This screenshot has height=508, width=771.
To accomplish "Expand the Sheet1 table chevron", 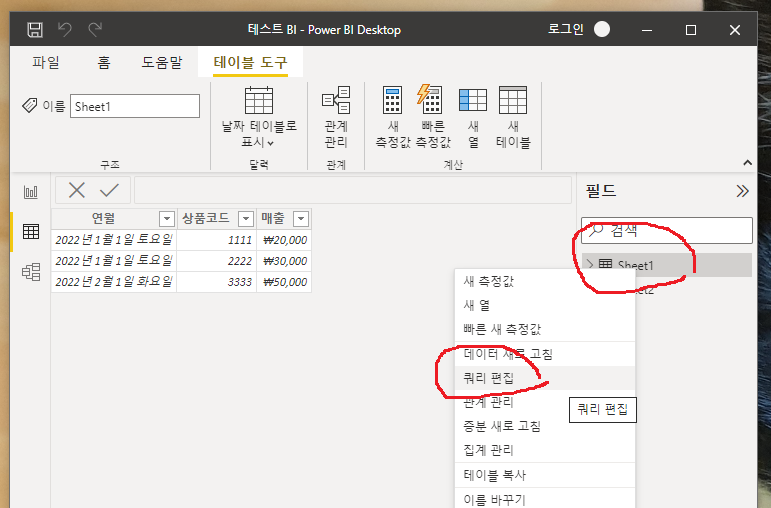I will coord(590,265).
